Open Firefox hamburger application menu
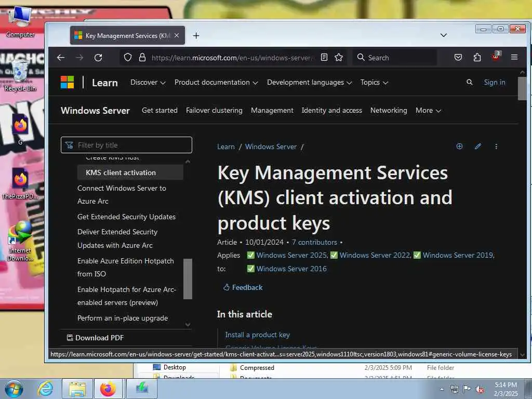 click(514, 57)
